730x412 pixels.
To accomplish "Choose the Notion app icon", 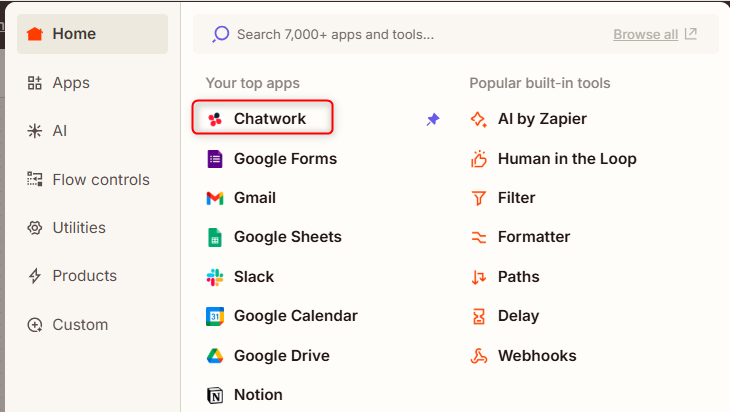I will (215, 395).
